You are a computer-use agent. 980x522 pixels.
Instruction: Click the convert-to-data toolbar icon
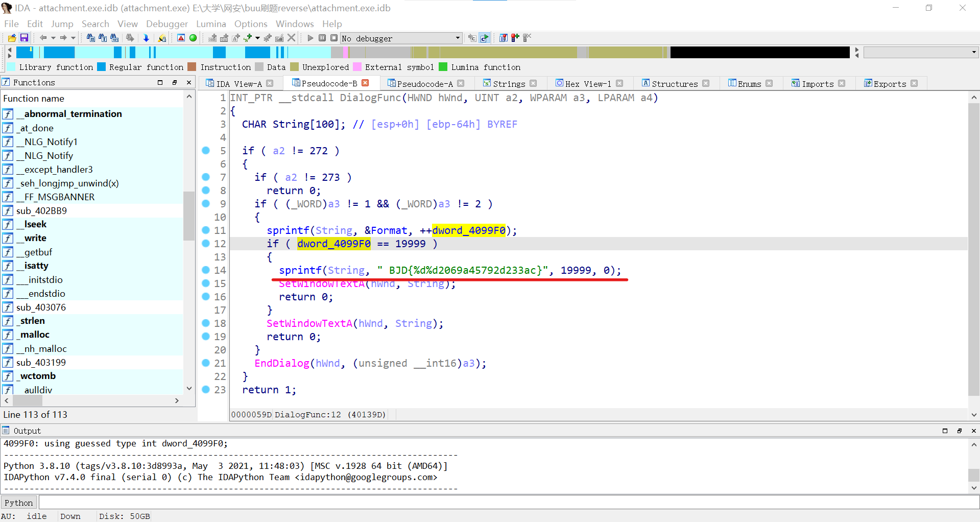click(x=224, y=38)
